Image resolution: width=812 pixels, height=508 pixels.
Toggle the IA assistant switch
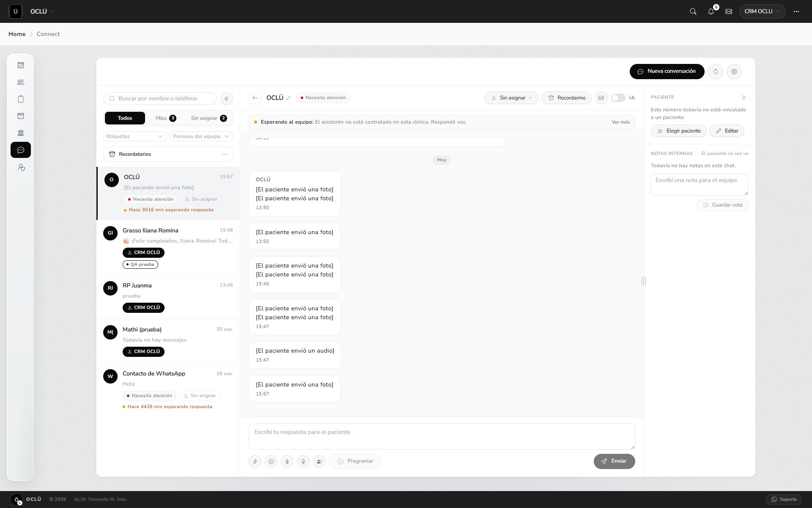618,98
